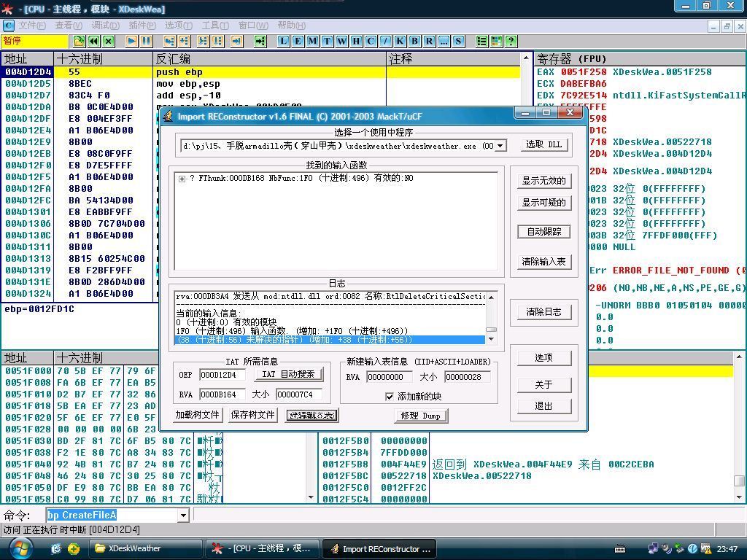
Task: Open Run trace with the ... button
Action: pos(444,41)
